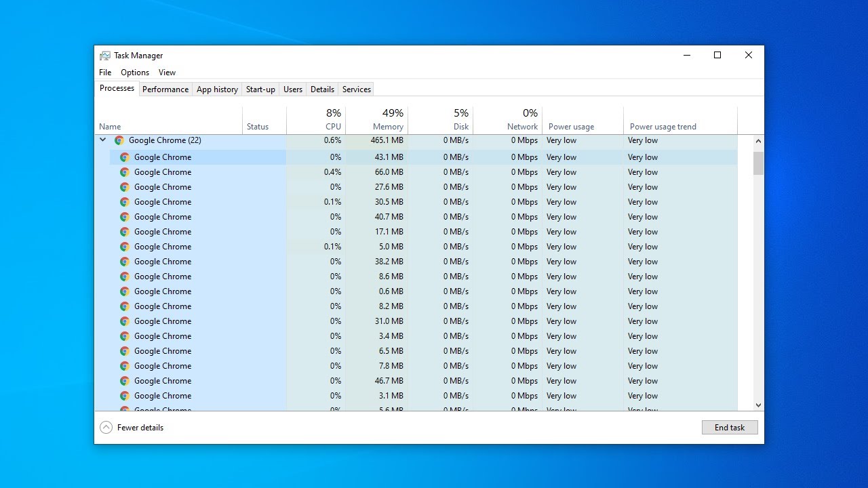Screen dimensions: 868x488
Task: Click the Chrome icon in the 43.1 MB row
Action: coord(125,157)
